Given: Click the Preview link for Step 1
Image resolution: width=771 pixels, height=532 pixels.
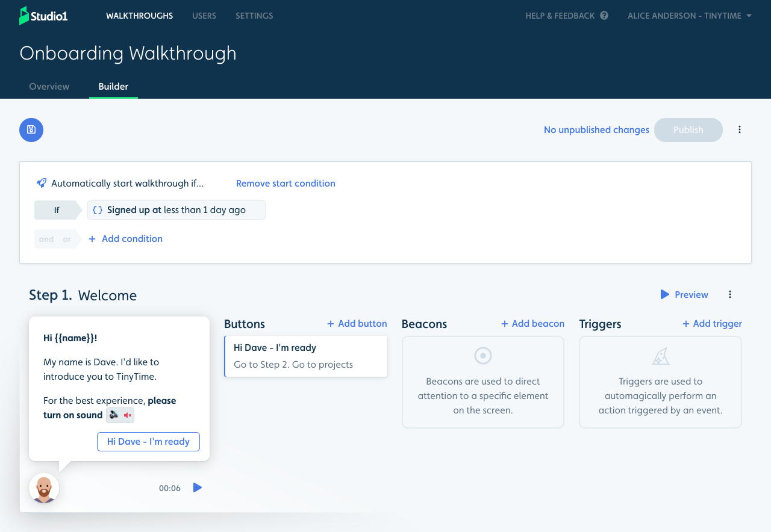Looking at the screenshot, I should (x=684, y=294).
